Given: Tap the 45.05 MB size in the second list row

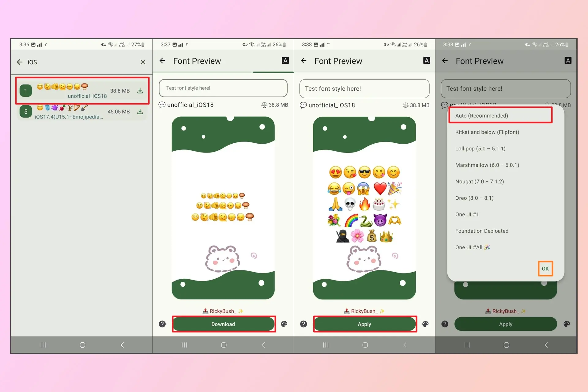Looking at the screenshot, I should click(119, 112).
